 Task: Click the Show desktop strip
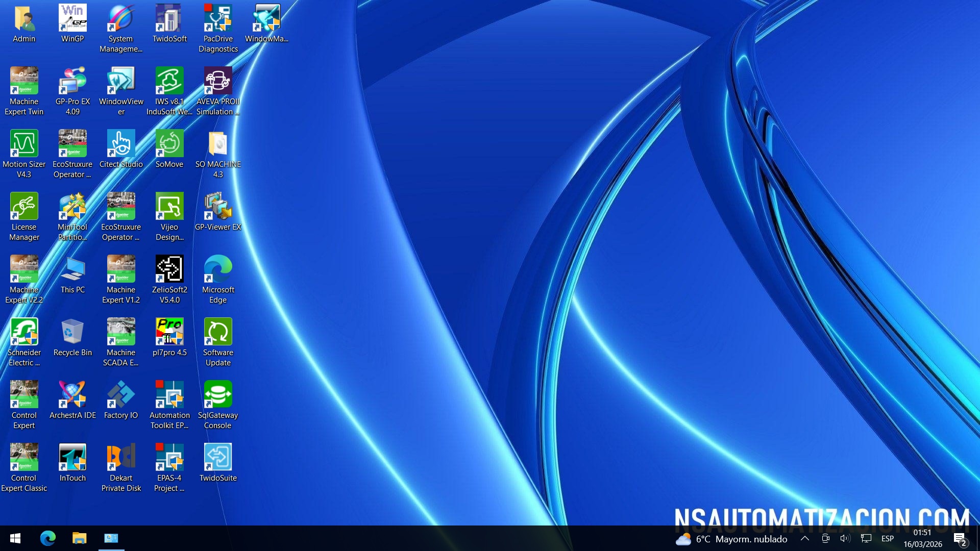[x=978, y=538]
